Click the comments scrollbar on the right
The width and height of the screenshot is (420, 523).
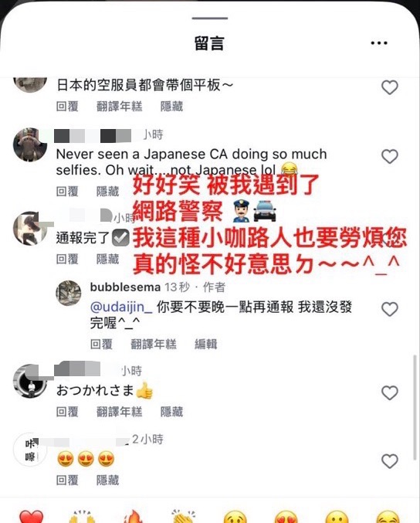pos(415,407)
